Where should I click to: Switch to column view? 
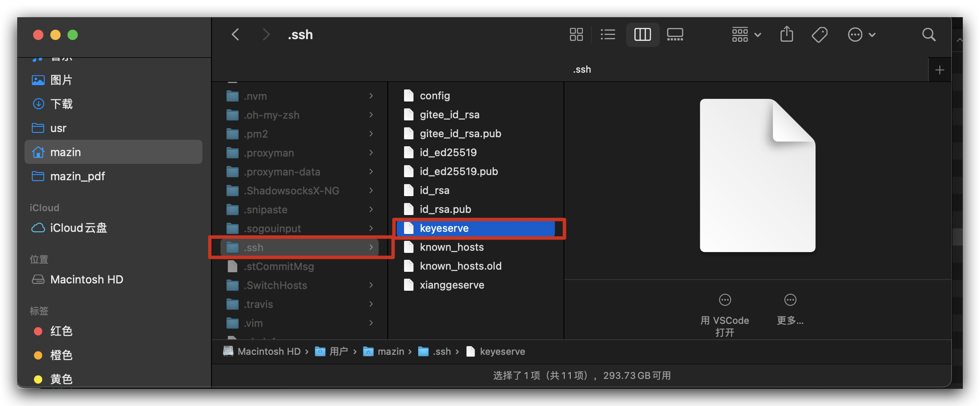point(643,34)
